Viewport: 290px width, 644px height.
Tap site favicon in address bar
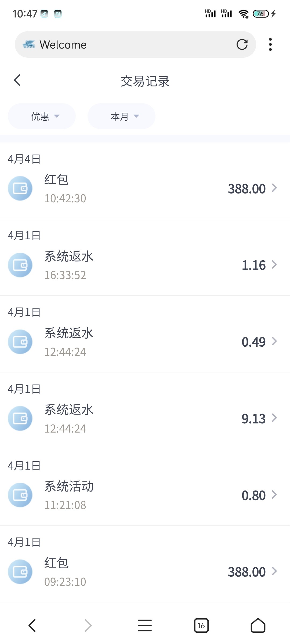click(x=29, y=45)
